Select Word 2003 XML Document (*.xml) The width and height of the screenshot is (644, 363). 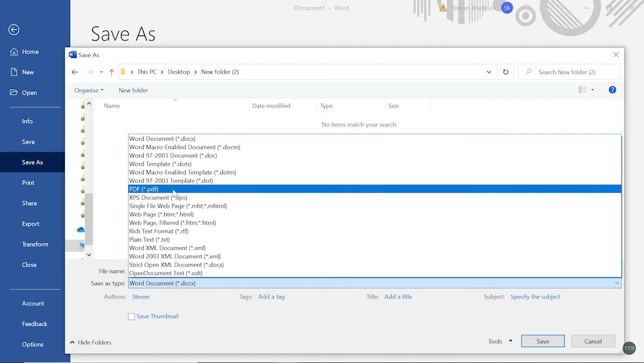375,256
